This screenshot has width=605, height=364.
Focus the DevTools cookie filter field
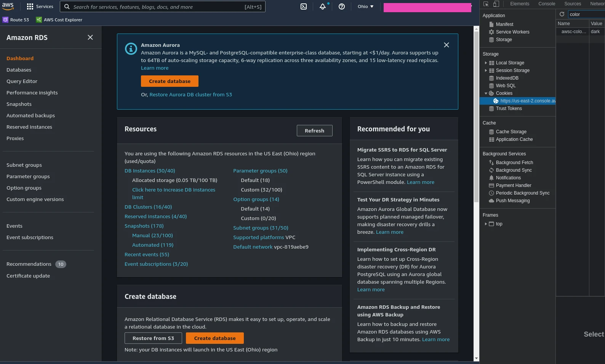coord(587,14)
